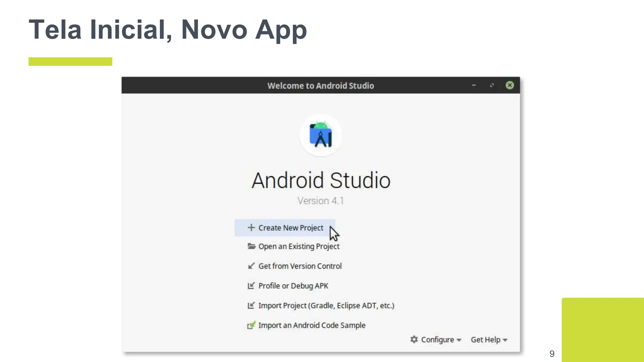Open the Configure dropdown menu
This screenshot has height=362, width=644.
pos(436,340)
